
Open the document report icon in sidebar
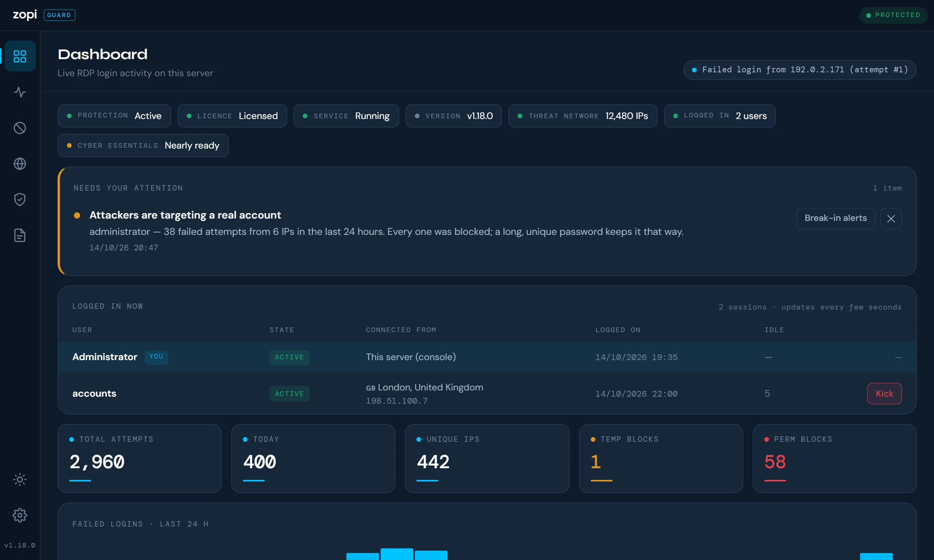tap(20, 235)
